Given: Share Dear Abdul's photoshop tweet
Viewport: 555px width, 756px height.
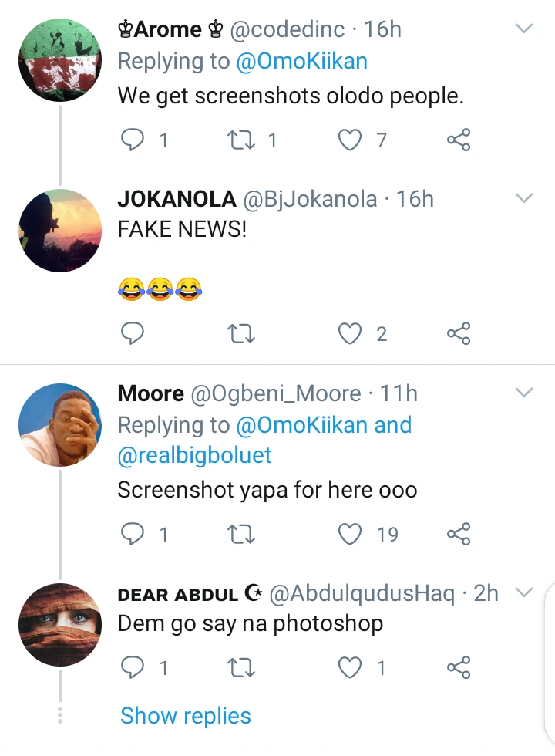Looking at the screenshot, I should tap(459, 667).
